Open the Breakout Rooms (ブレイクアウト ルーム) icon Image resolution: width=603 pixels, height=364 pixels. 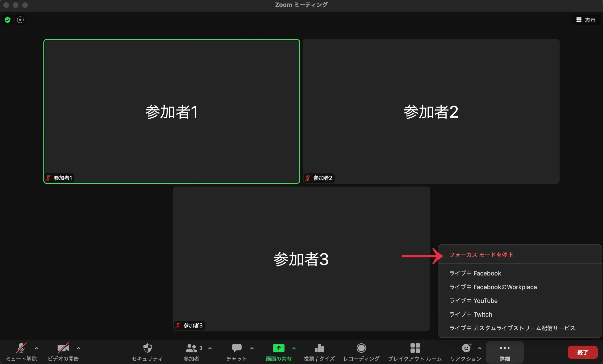tap(415, 348)
